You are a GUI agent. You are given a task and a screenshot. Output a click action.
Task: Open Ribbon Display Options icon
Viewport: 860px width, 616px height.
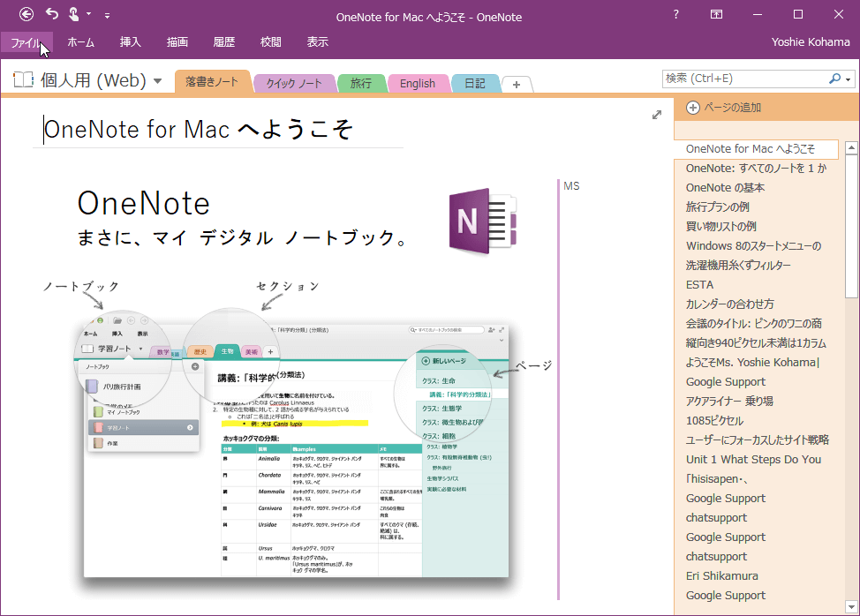tap(716, 15)
